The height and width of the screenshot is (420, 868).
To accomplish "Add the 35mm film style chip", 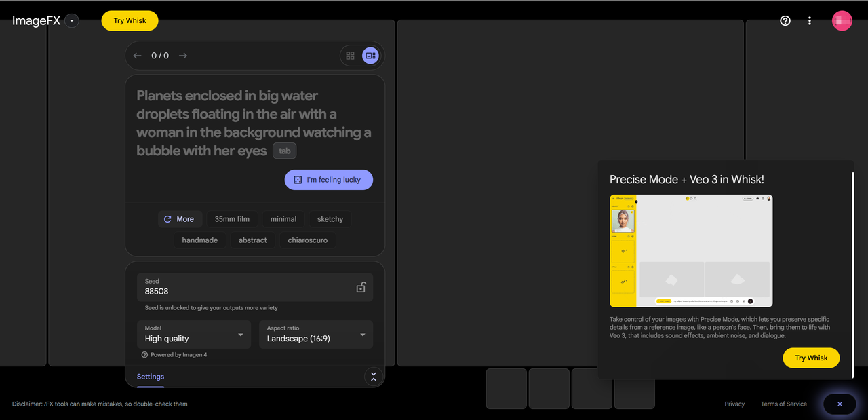I will point(232,219).
